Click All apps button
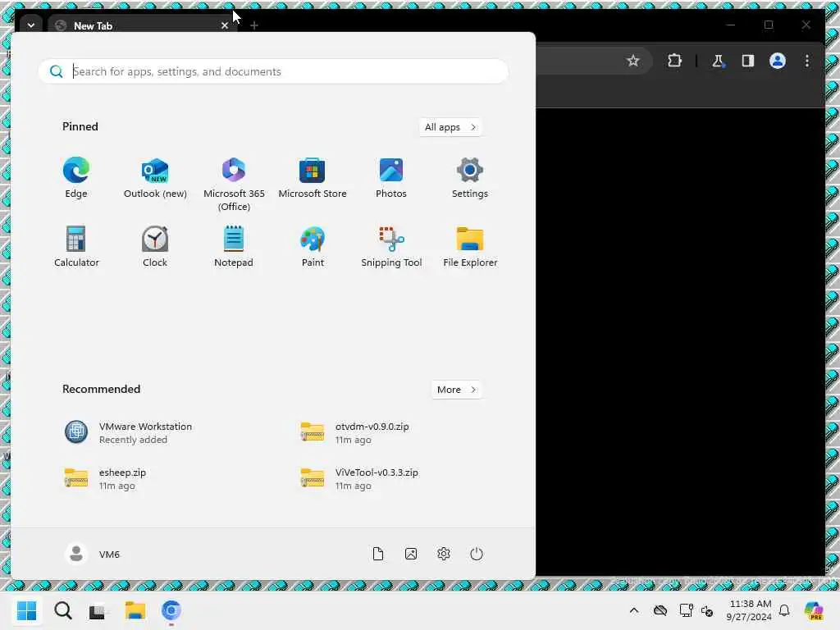The height and width of the screenshot is (630, 840). point(450,127)
